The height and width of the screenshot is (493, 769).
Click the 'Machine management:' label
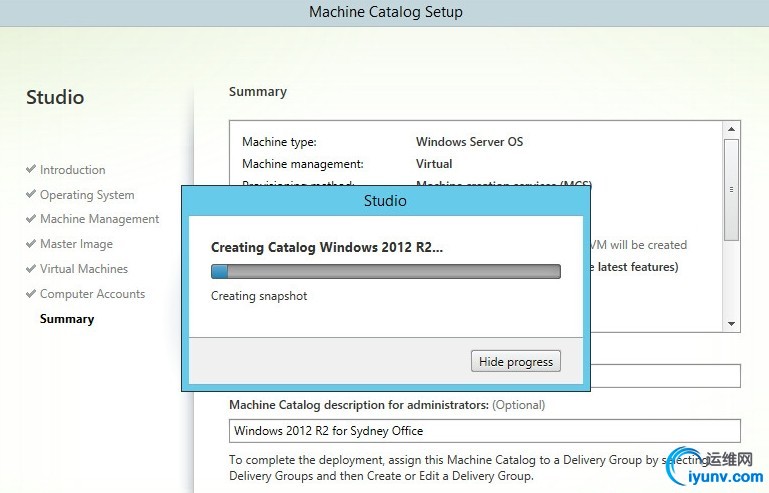[x=303, y=164]
